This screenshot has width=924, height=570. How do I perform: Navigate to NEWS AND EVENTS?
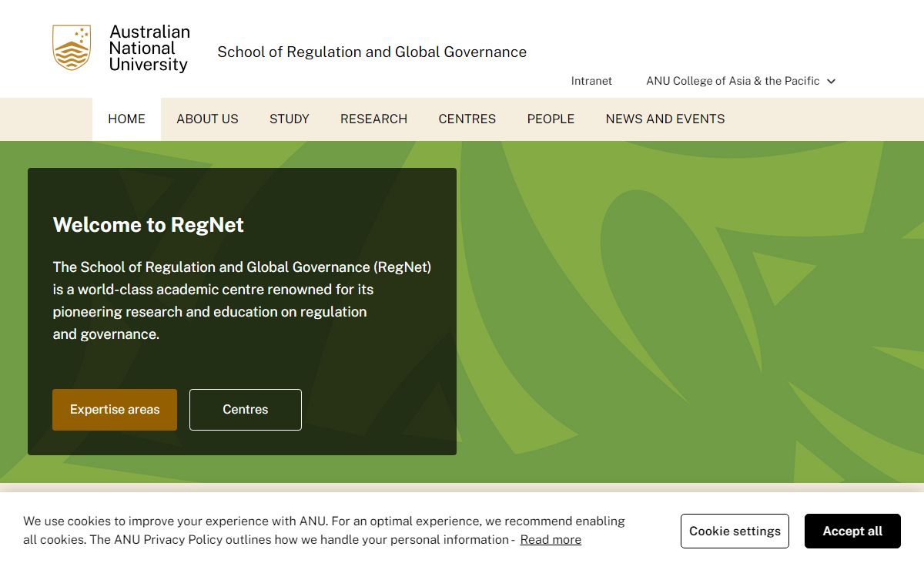665,119
